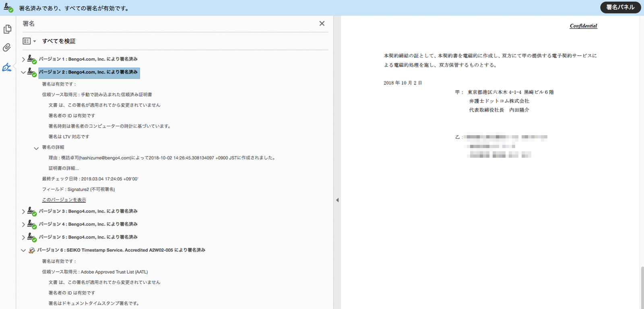
Task: Click このバージョンを表示 link
Action: coord(64,200)
